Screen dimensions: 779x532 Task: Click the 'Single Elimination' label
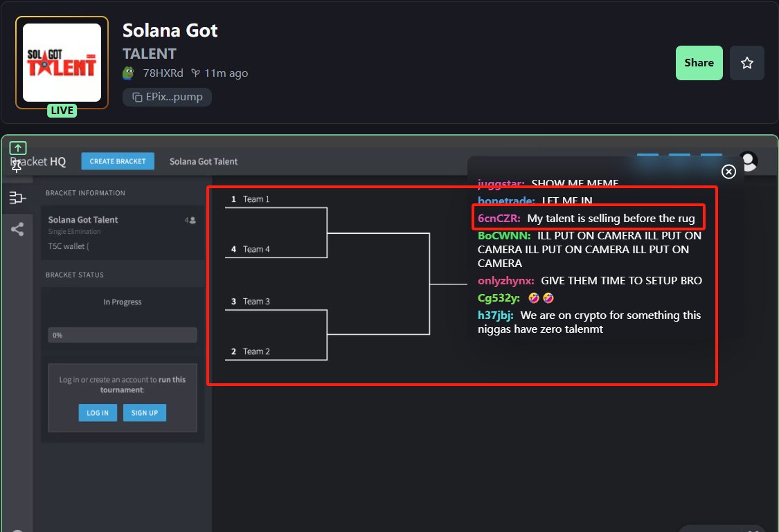[75, 232]
